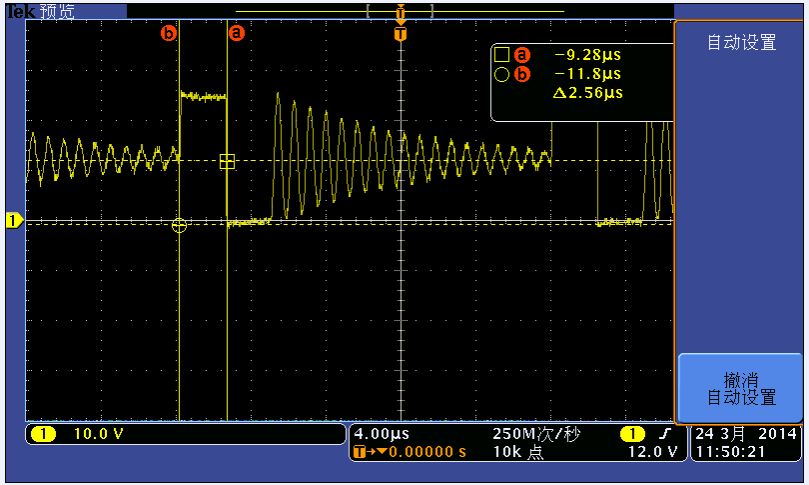Click the date 24 3月 2014
This screenshot has width=809, height=485.
[746, 434]
